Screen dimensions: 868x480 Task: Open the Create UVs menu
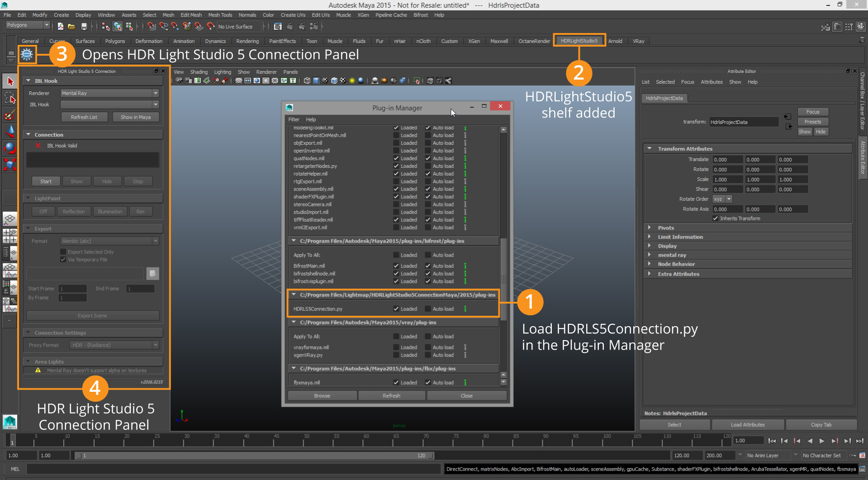(293, 15)
